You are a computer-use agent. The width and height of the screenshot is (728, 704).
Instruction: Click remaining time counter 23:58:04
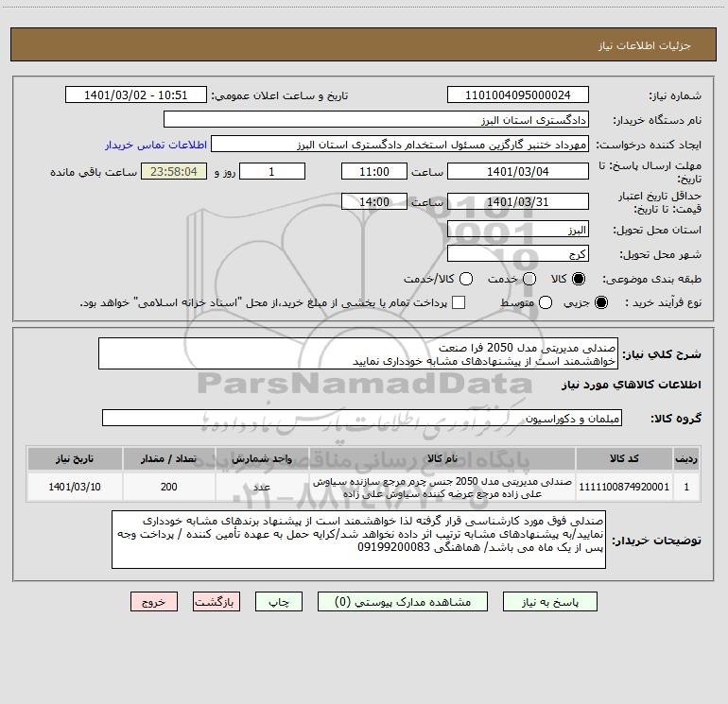click(174, 171)
